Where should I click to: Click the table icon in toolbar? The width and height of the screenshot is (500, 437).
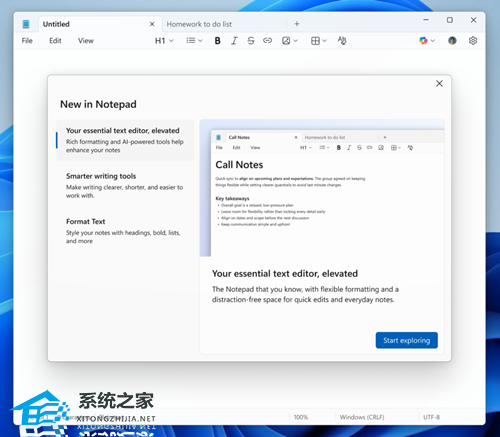point(315,41)
